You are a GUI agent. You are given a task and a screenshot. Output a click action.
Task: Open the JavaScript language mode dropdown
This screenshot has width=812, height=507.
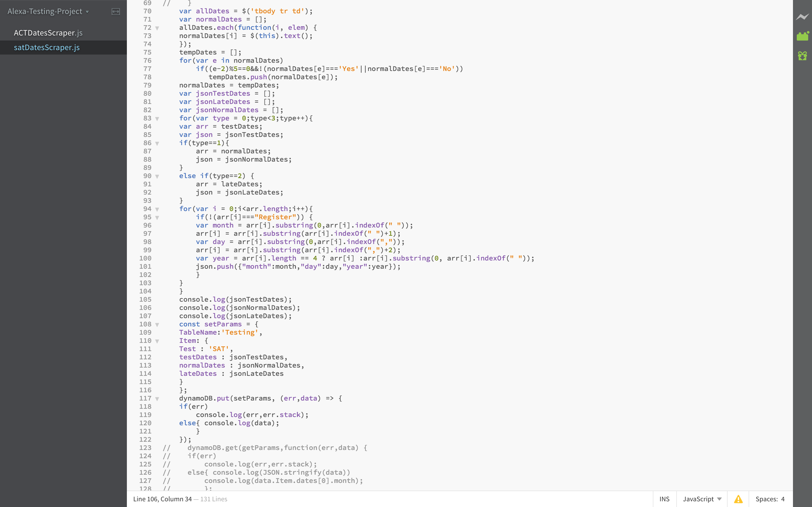click(702, 499)
